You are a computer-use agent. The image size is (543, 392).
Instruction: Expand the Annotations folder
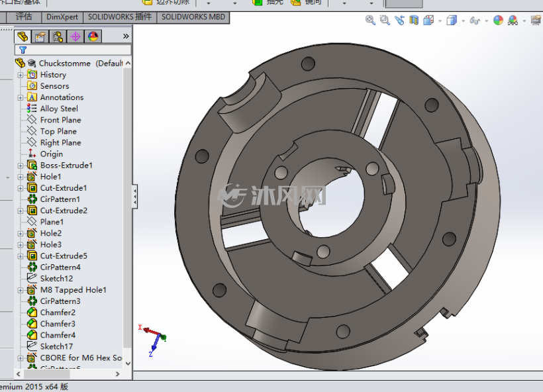coord(21,97)
